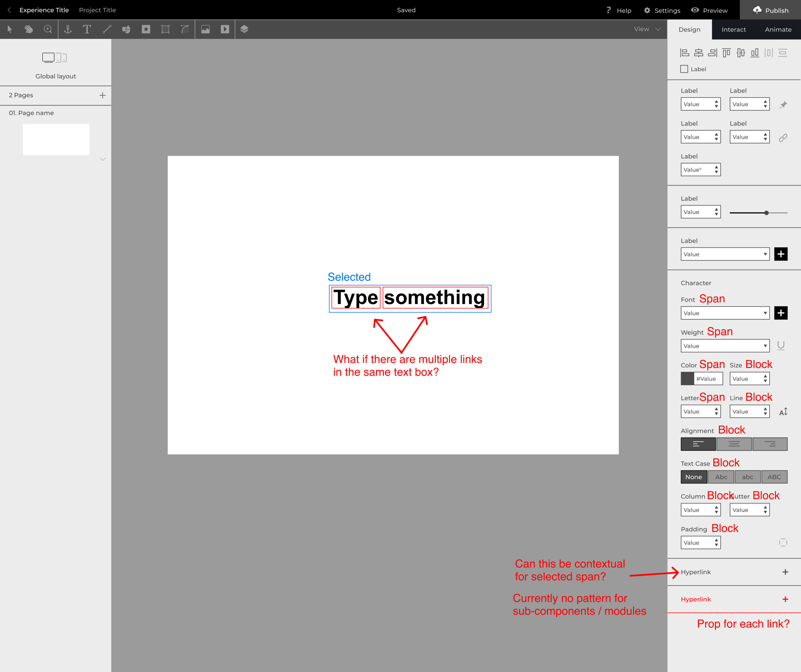Open the Project Title link
The width and height of the screenshot is (801, 672).
click(x=97, y=10)
